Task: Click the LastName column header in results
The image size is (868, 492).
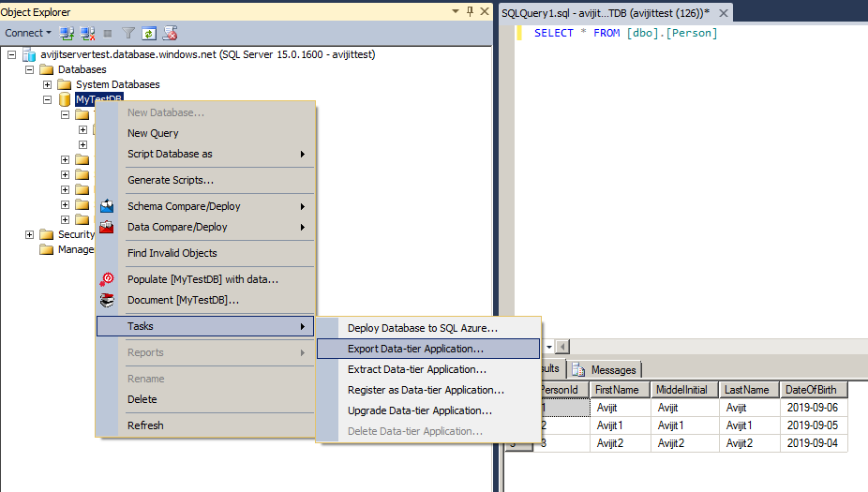Action: [747, 390]
